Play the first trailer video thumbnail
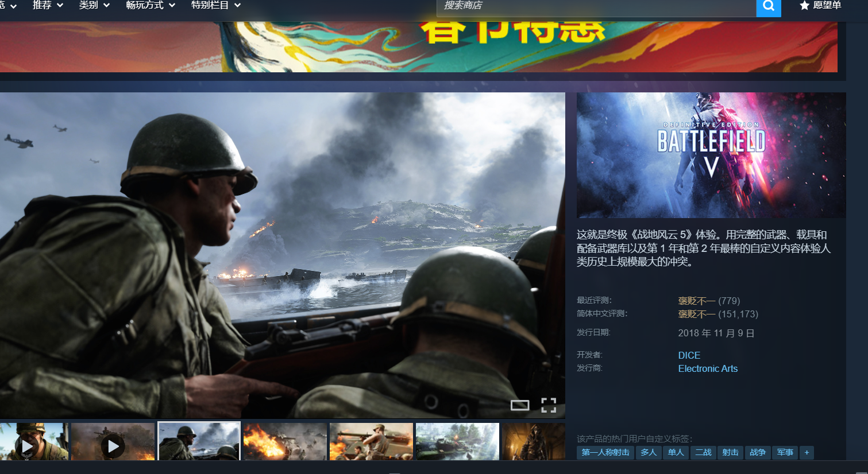 pos(27,445)
